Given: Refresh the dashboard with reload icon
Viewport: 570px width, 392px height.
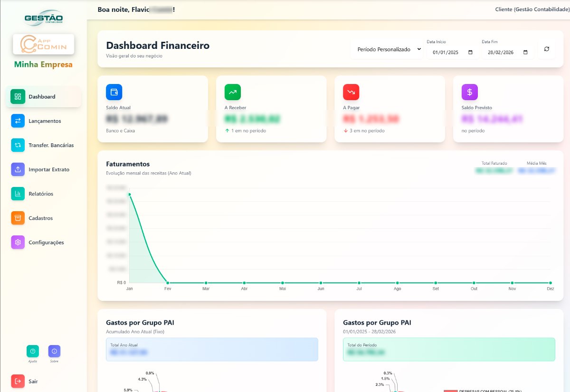Looking at the screenshot, I should coord(547,49).
